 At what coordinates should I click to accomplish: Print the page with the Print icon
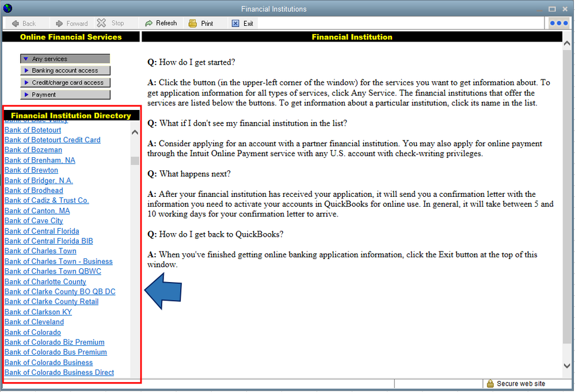(x=192, y=24)
